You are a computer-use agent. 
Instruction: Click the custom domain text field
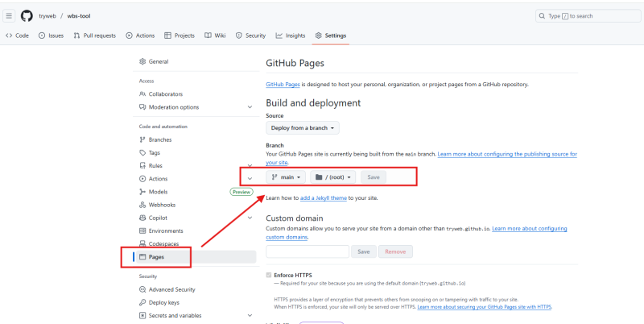tap(308, 251)
